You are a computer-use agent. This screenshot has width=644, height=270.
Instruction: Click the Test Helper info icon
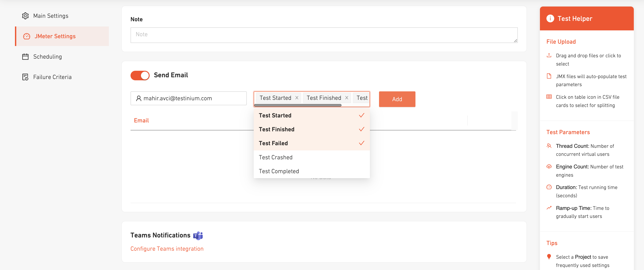(550, 18)
